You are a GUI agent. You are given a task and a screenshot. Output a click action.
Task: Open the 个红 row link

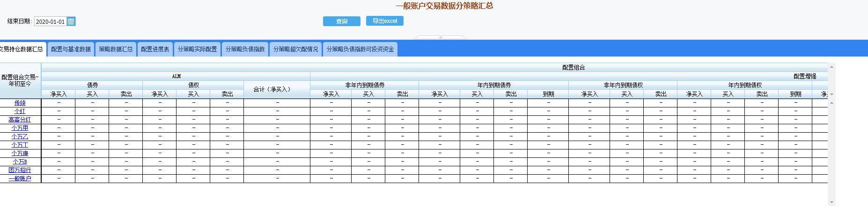[x=20, y=111]
